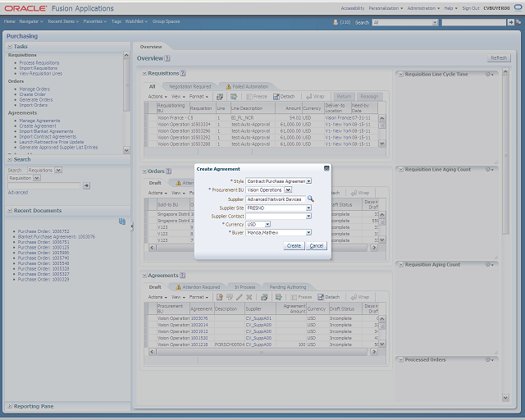Switch to the Failed Automation tab
Screen dimensions: 525x420
point(247,86)
